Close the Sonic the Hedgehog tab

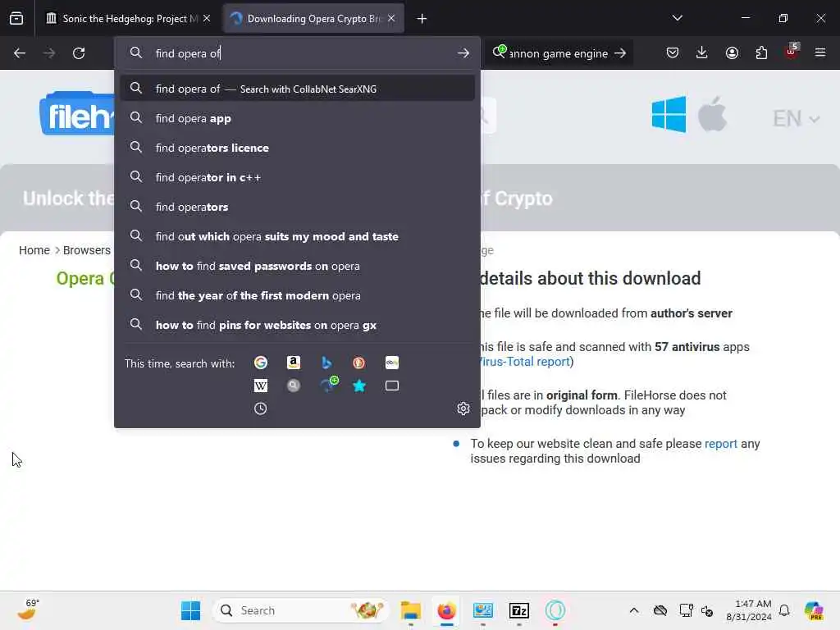pos(207,18)
